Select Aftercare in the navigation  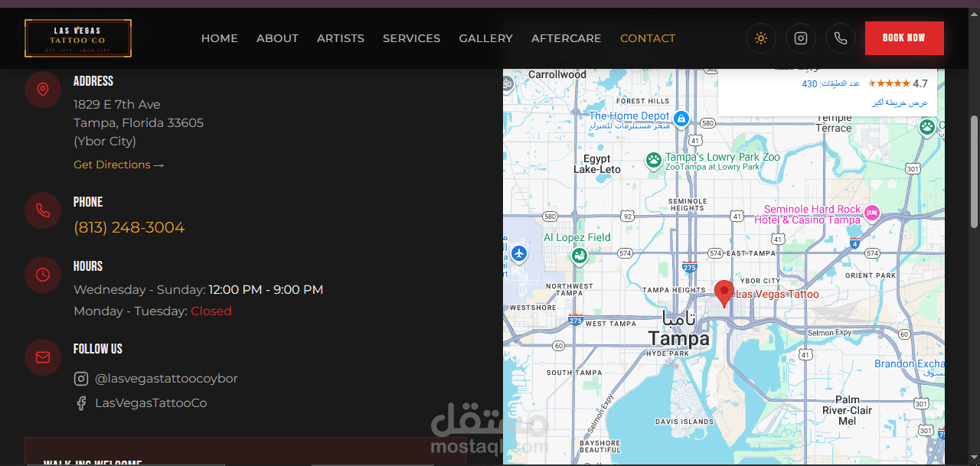click(567, 38)
